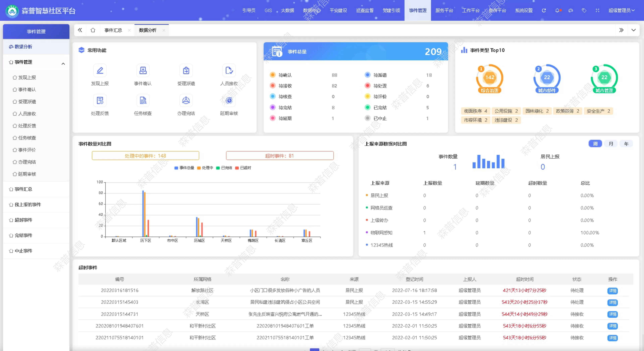Click the home icon in tab bar
This screenshot has width=644, height=351.
pos(93,30)
